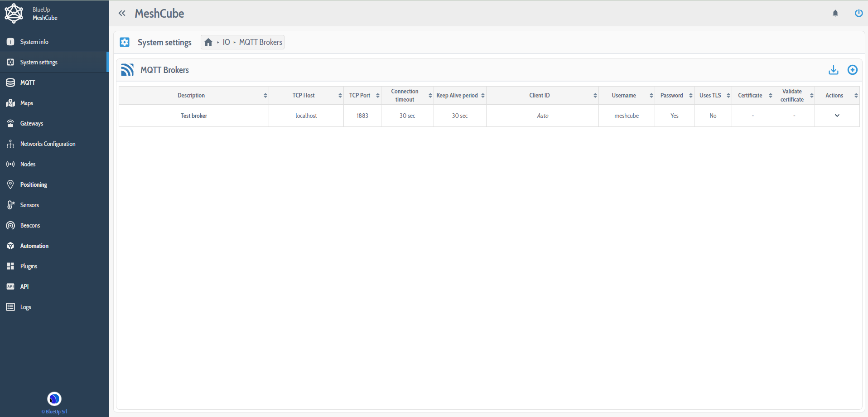The height and width of the screenshot is (417, 868).
Task: Open IO in the breadcrumb trail
Action: point(226,42)
